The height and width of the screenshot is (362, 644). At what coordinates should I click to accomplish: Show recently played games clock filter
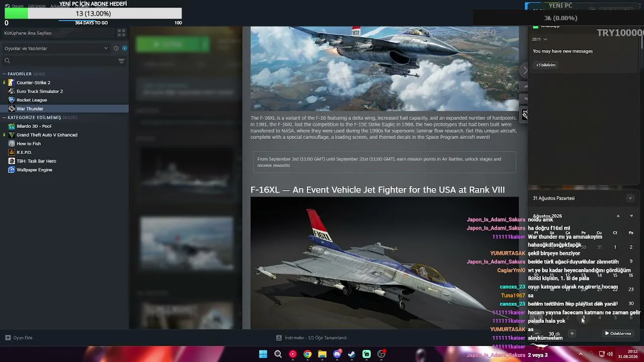pos(116,48)
